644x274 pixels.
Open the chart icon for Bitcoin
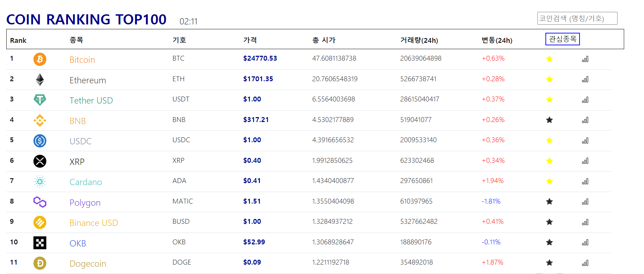coord(585,59)
